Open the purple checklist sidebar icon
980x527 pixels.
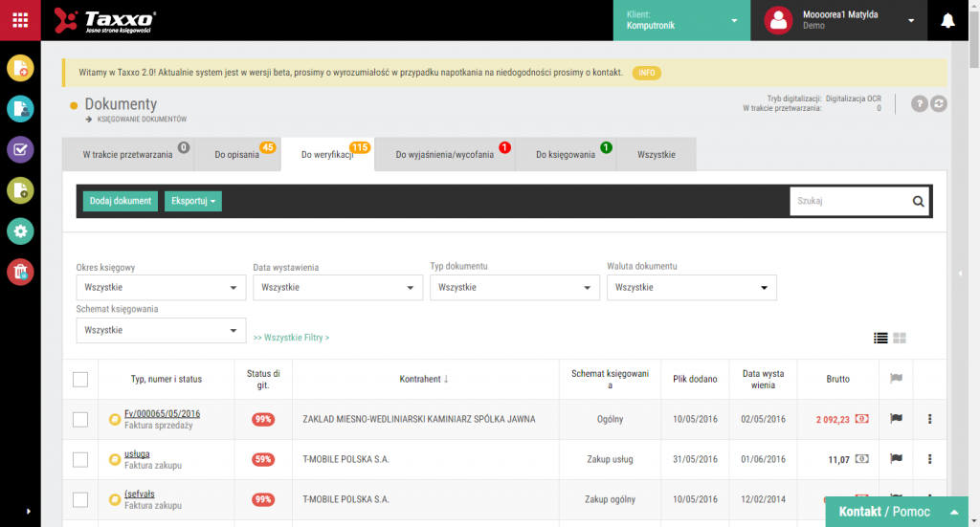pos(20,150)
